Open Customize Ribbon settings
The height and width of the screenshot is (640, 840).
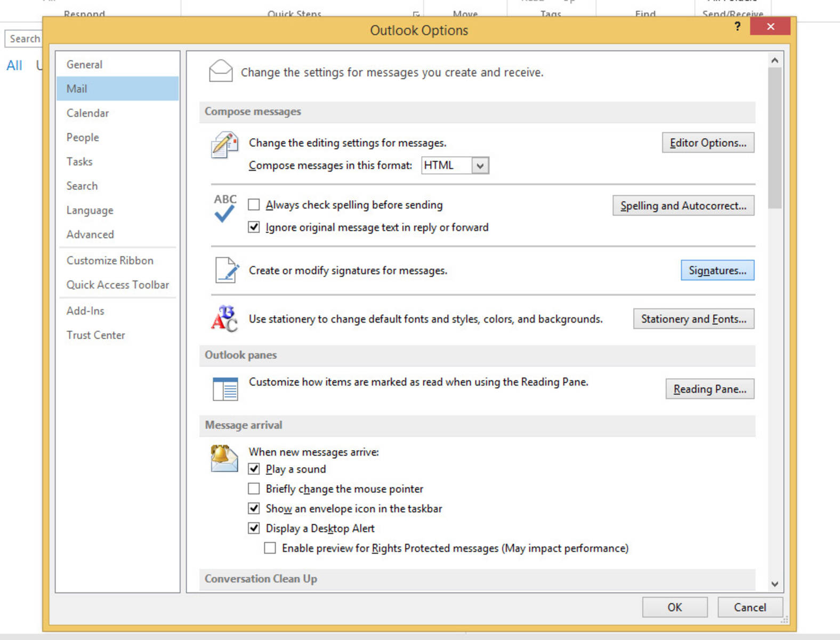118,260
